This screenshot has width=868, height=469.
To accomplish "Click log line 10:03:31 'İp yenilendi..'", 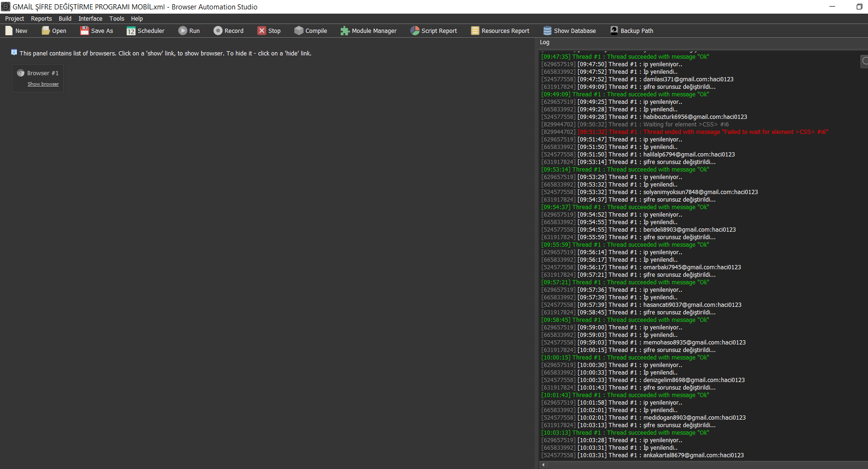I will pyautogui.click(x=610, y=448).
